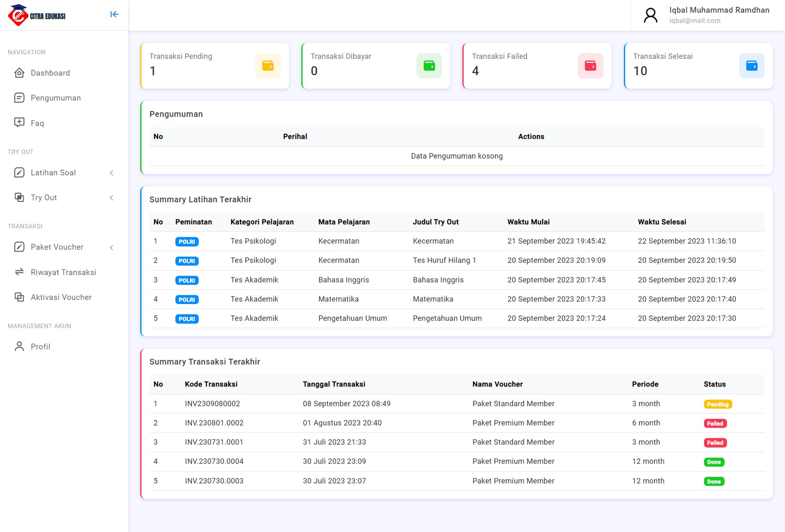785x532 pixels.
Task: Open the Faq menu item
Action: pos(37,123)
